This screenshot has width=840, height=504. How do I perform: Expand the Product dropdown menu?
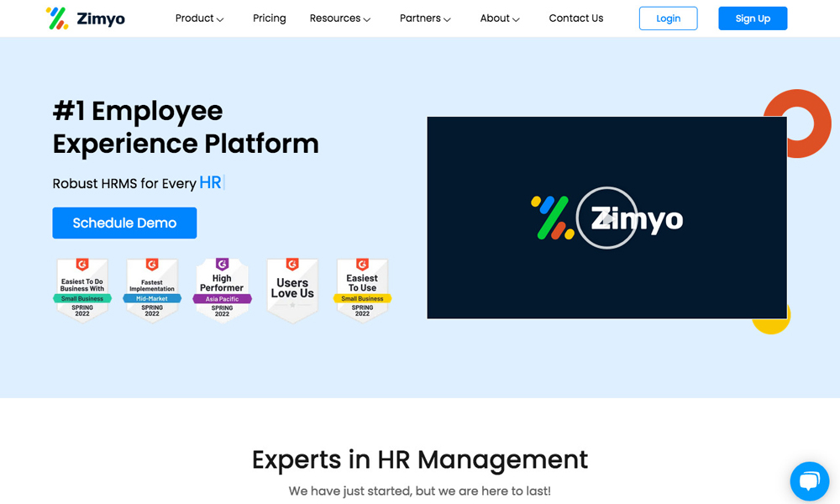(199, 18)
